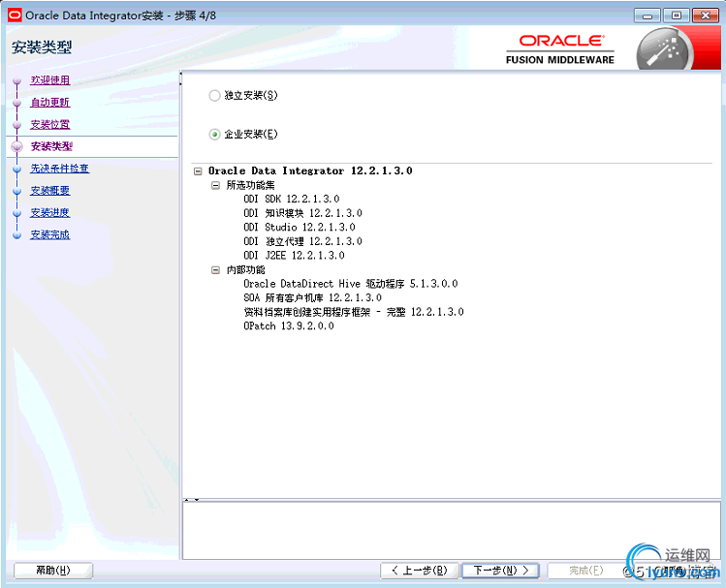Select SOA 所有客户机库 12.2.1.3.0 row
This screenshot has width=726, height=588.
pyautogui.click(x=312, y=298)
